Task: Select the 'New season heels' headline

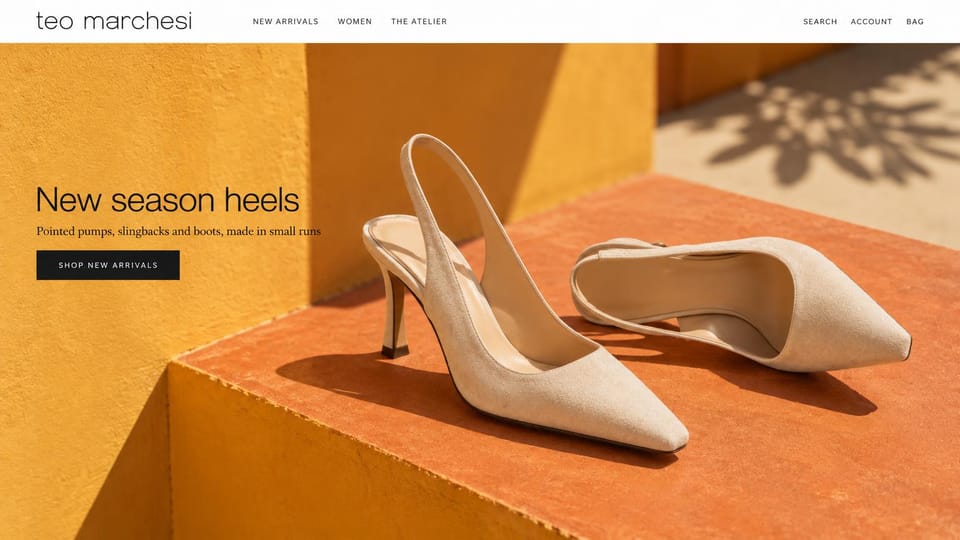Action: [x=168, y=200]
